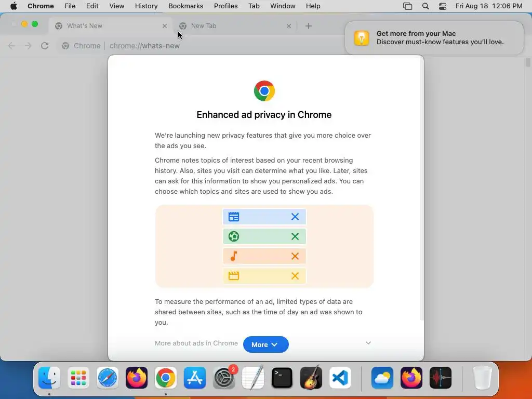Reload the current page
Screen dimensions: 532x399
45,46
